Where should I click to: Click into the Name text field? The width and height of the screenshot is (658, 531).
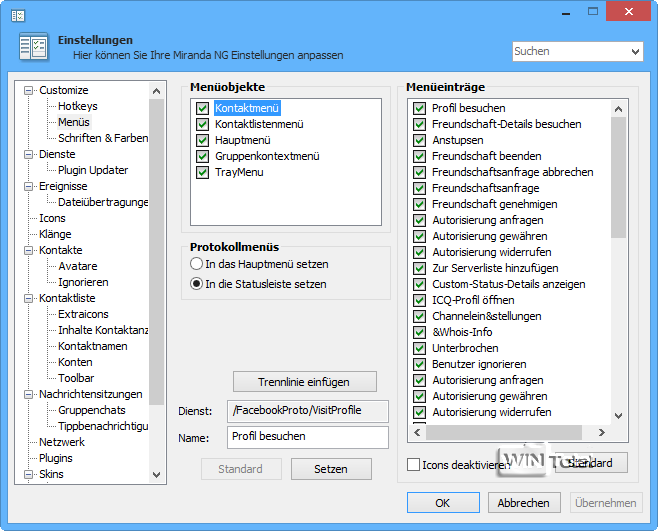point(308,437)
